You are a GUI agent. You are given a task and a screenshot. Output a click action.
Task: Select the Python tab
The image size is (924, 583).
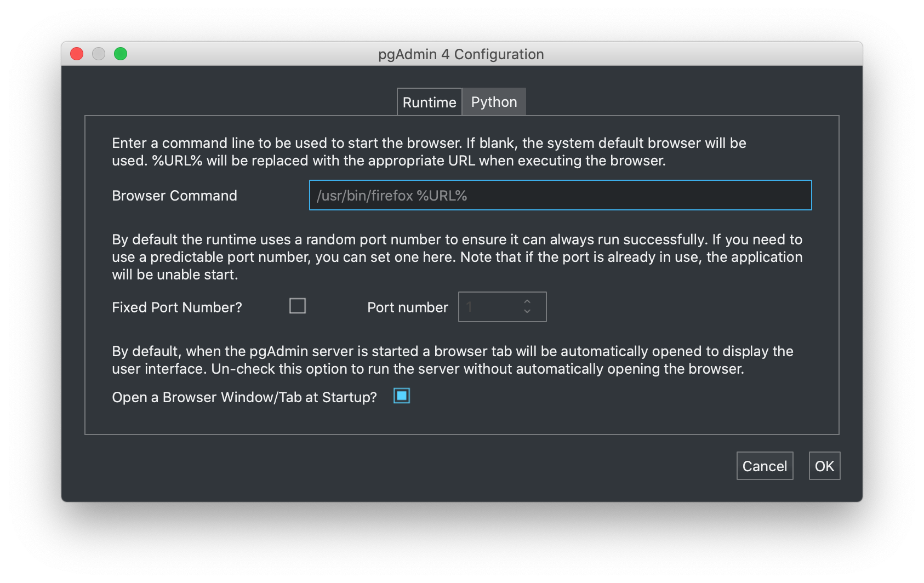493,101
